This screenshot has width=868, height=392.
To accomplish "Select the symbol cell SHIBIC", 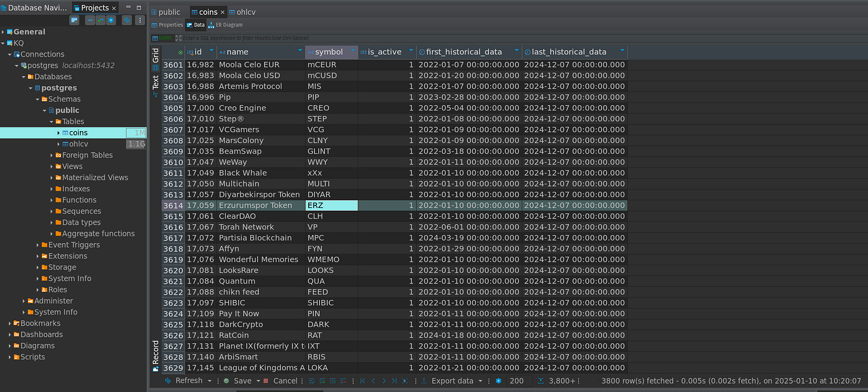I will click(x=331, y=303).
